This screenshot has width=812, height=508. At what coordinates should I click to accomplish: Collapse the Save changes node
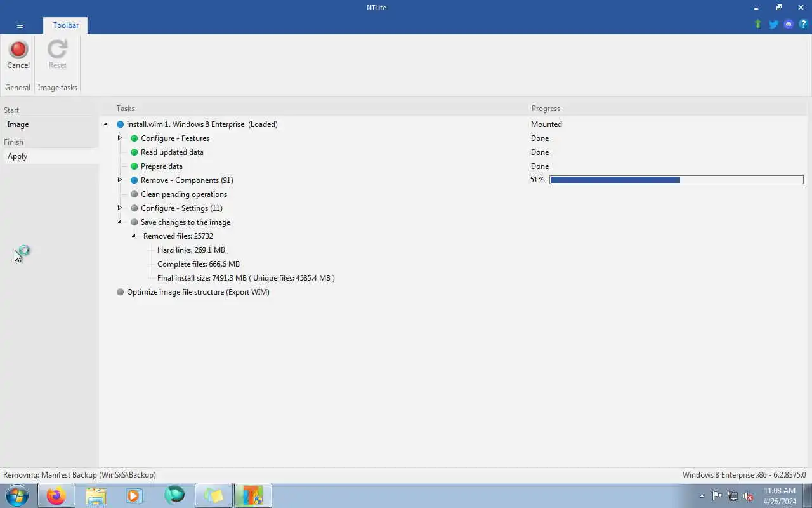coord(119,222)
